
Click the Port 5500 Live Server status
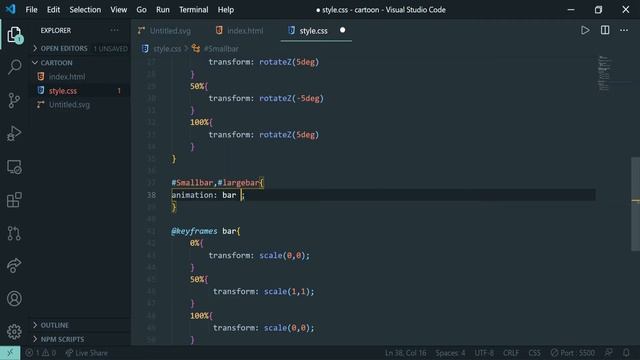(x=572, y=353)
